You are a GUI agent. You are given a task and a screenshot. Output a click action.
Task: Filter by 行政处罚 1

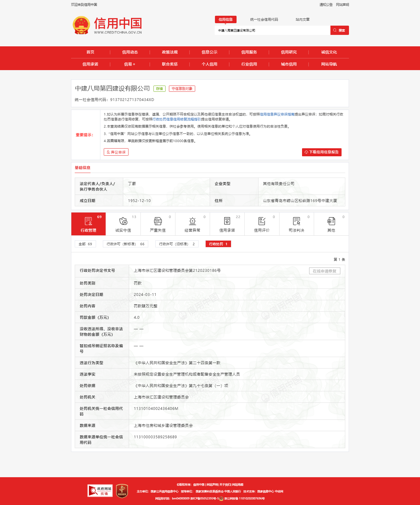218,244
